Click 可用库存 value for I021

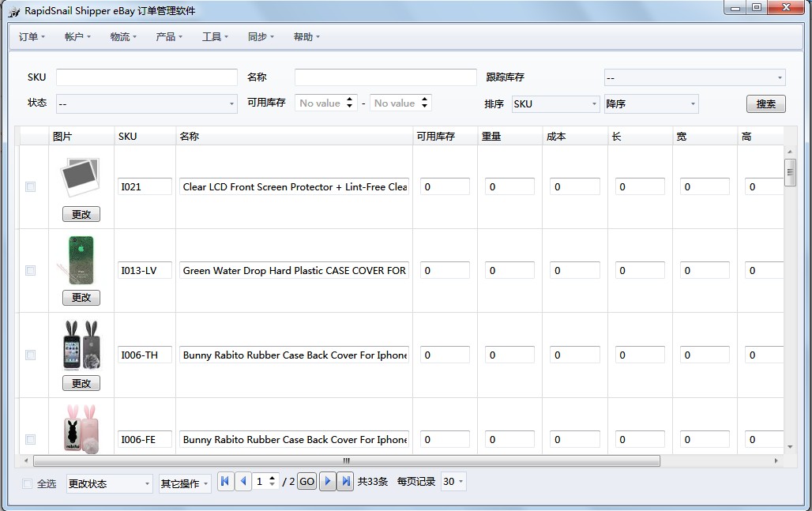[x=445, y=187]
